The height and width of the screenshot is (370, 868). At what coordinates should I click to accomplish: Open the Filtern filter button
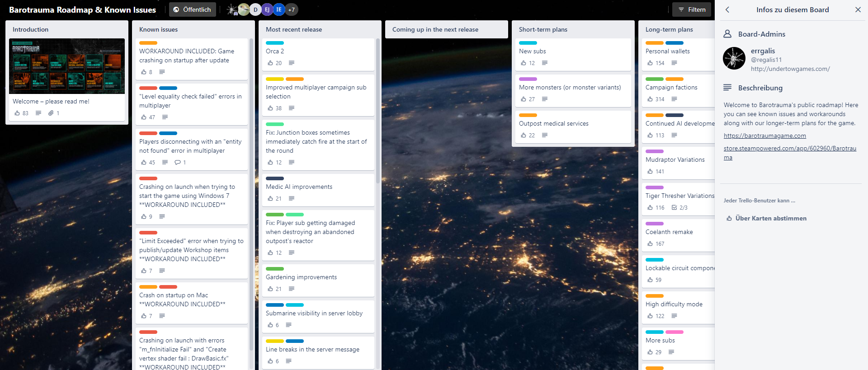(x=692, y=9)
